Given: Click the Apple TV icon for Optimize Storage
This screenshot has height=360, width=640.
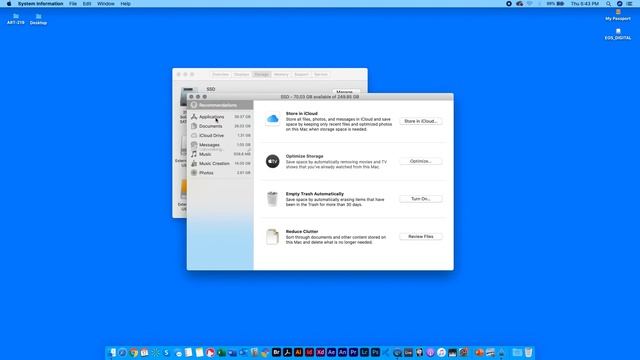Looking at the screenshot, I should (x=272, y=161).
